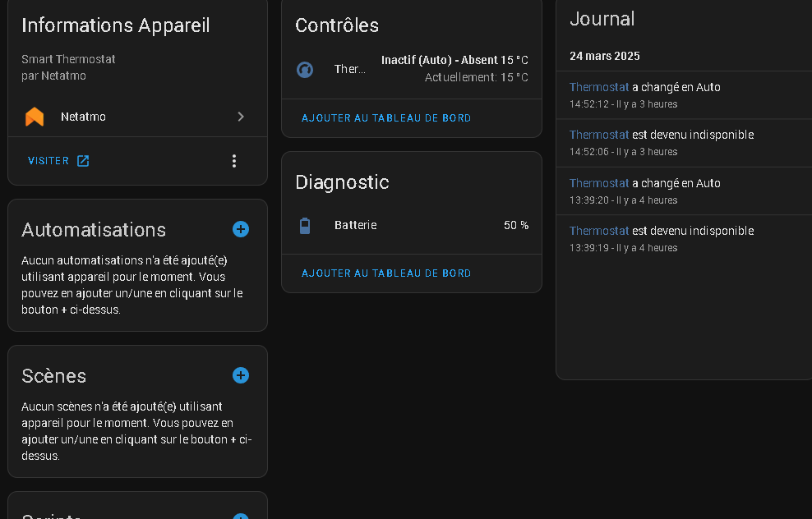Open Thermostat link in 13:39:20 journal entry
Viewport: 812px width, 519px height.
tap(599, 183)
